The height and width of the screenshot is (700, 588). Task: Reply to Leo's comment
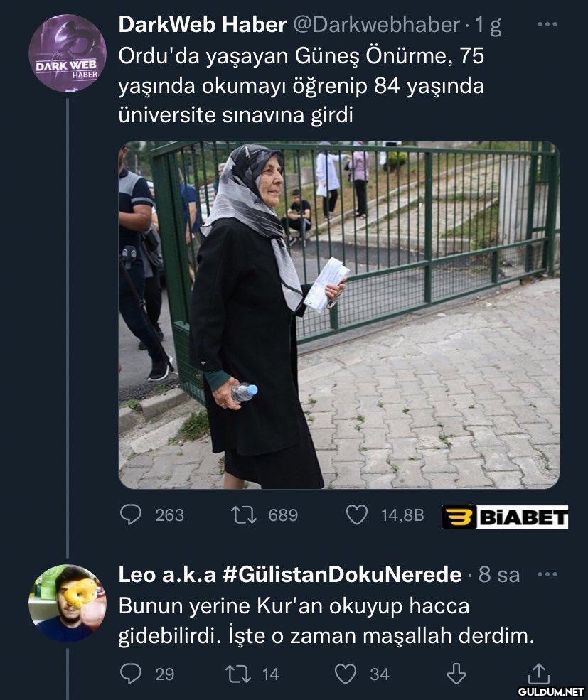point(130,674)
